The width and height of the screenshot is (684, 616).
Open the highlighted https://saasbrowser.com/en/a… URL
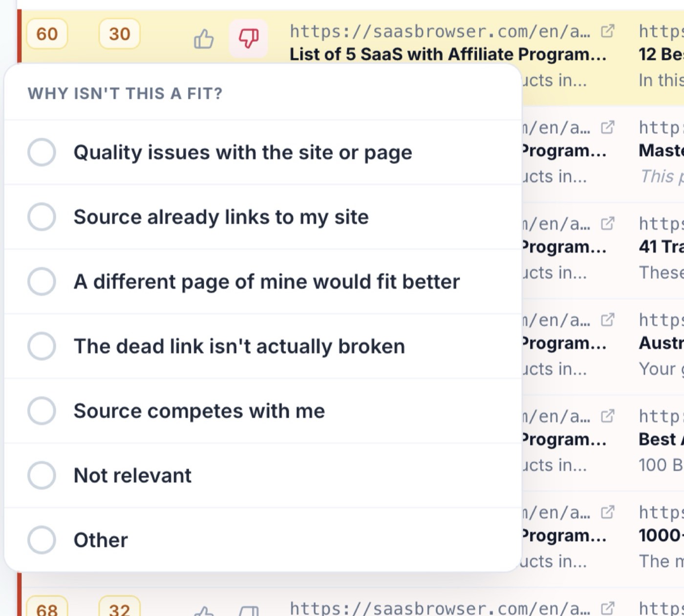coord(440,31)
